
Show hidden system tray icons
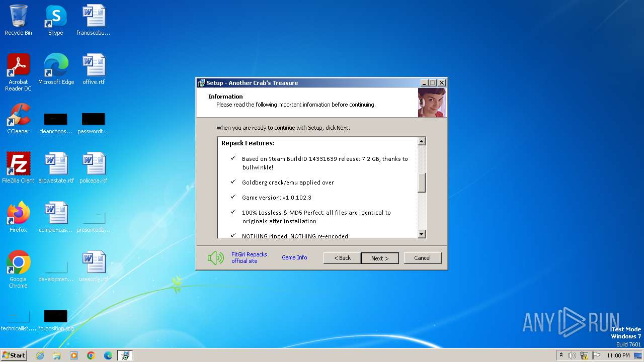click(x=561, y=355)
